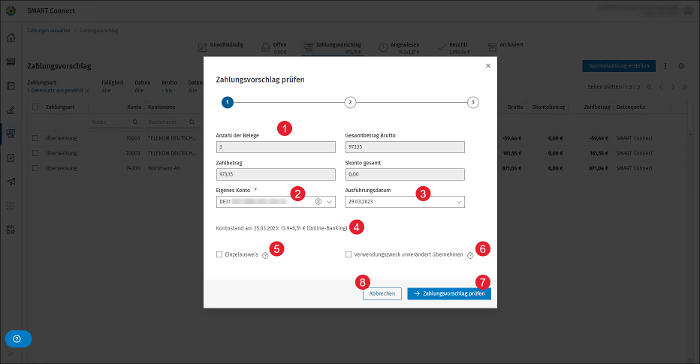The image size is (700, 364).
Task: Go to next page arrow
Action: click(x=673, y=87)
